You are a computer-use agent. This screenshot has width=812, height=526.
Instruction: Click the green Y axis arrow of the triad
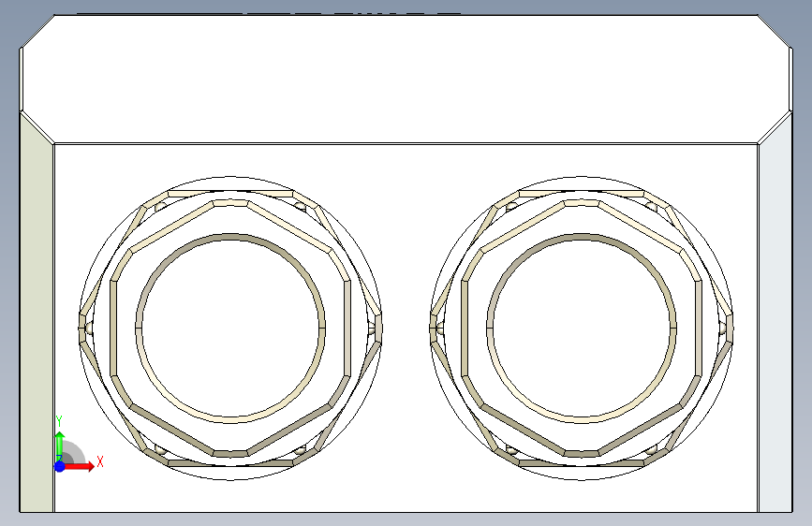click(60, 446)
